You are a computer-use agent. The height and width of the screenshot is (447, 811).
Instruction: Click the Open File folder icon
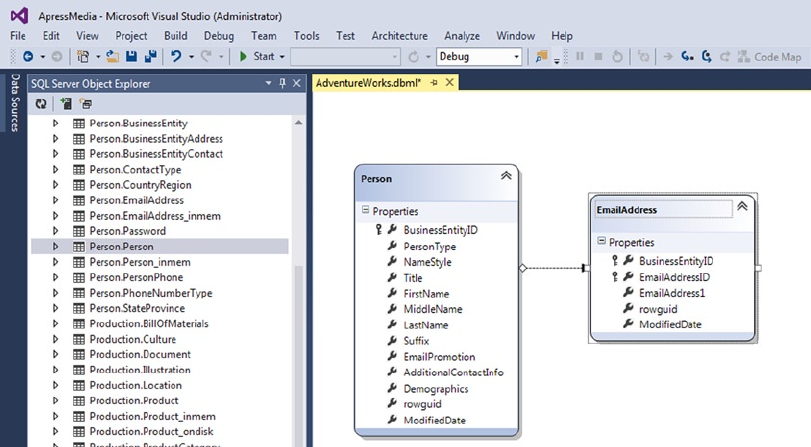click(x=112, y=56)
